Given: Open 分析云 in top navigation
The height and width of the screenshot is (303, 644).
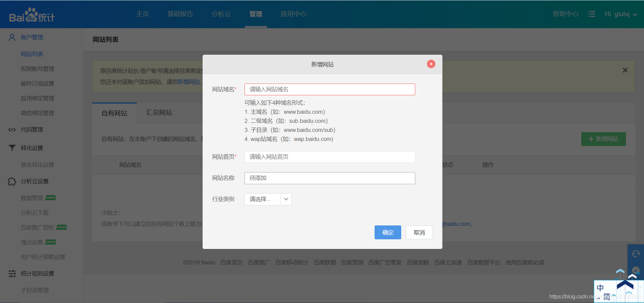Looking at the screenshot, I should click(x=221, y=14).
